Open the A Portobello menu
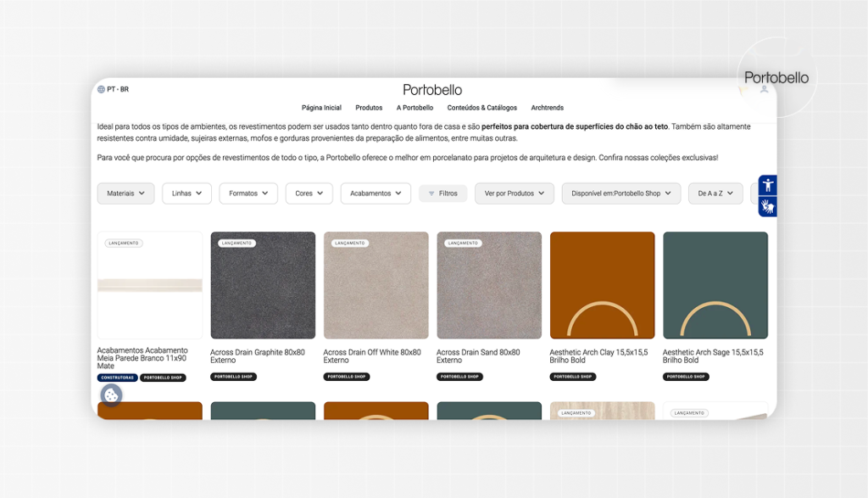Image resolution: width=868 pixels, height=498 pixels. (x=415, y=108)
